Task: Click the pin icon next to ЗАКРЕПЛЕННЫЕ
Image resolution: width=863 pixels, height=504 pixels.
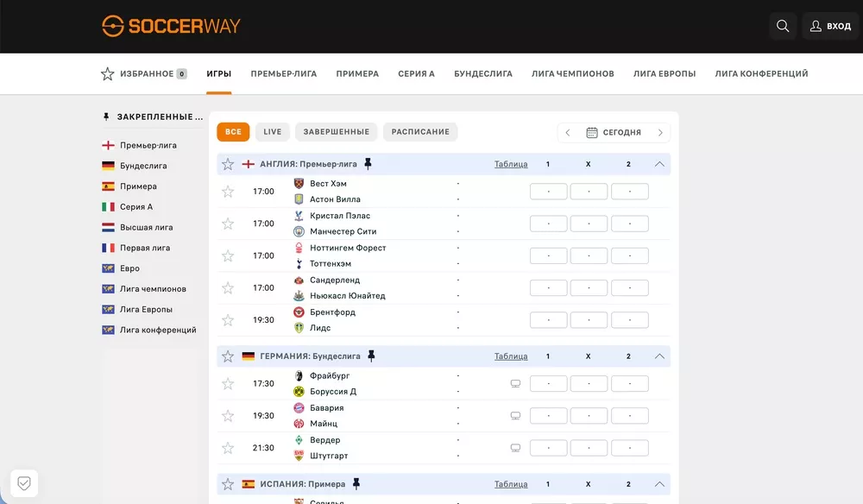Action: pyautogui.click(x=104, y=116)
